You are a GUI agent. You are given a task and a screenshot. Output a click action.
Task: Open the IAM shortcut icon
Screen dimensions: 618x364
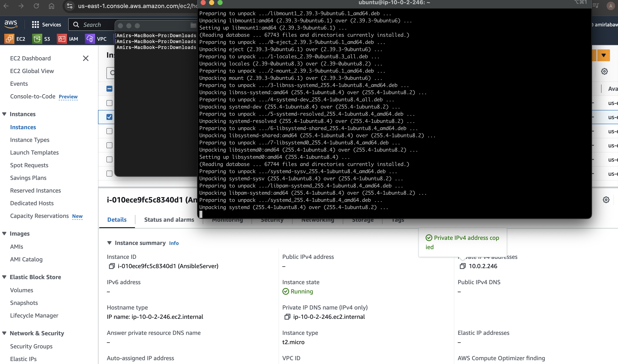click(62, 39)
